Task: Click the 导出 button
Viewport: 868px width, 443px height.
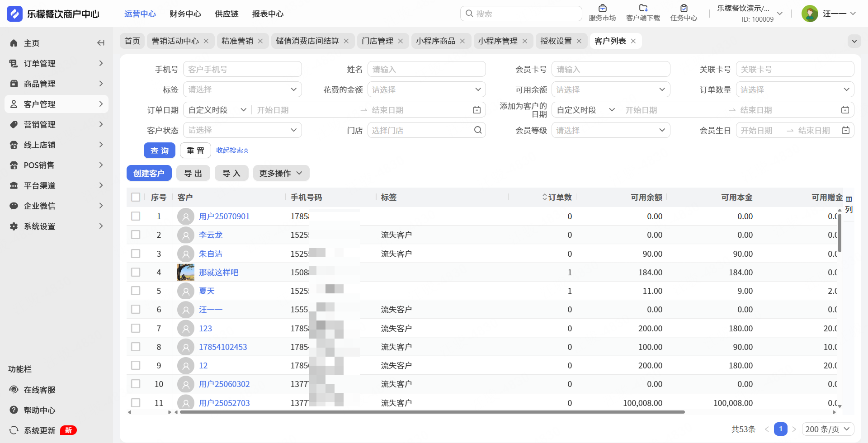Action: point(193,173)
